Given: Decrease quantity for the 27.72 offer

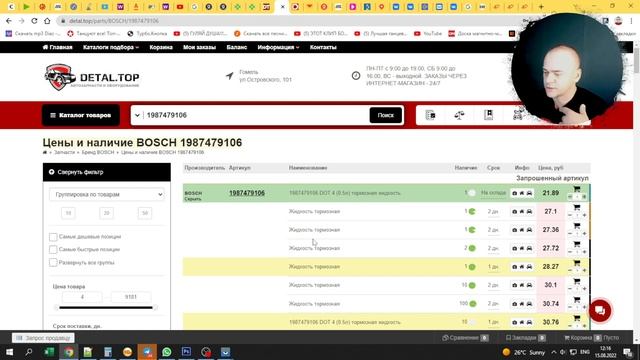Looking at the screenshot, I should click(x=570, y=252).
